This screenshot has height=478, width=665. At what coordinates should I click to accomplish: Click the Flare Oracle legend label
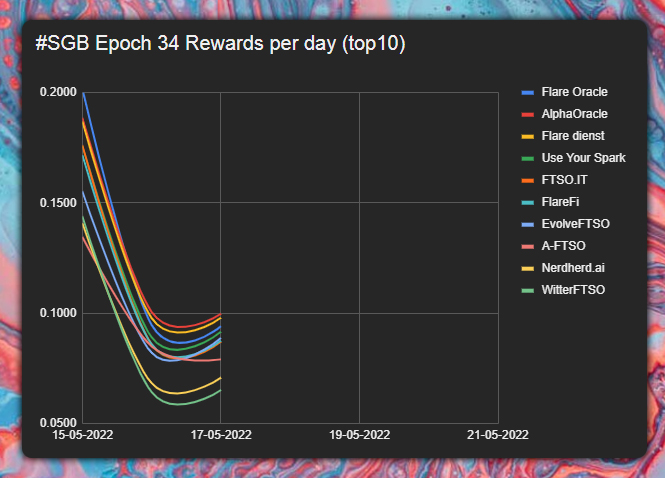pyautogui.click(x=574, y=92)
